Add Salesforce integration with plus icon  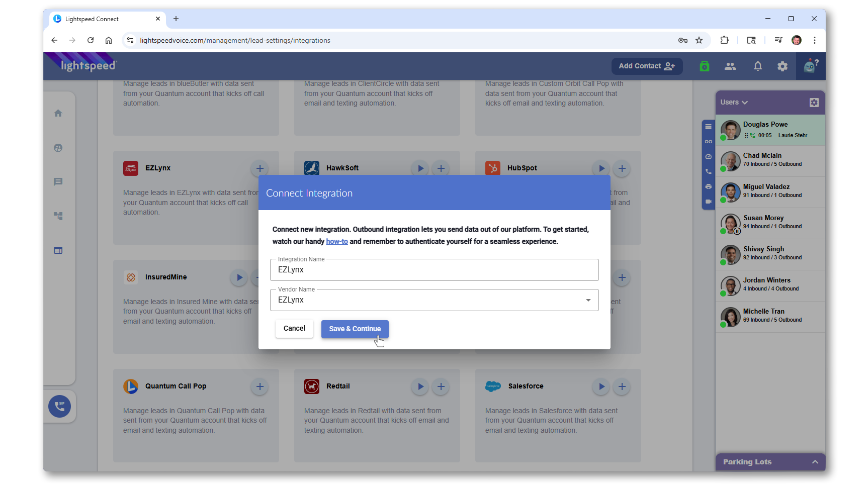pyautogui.click(x=622, y=386)
